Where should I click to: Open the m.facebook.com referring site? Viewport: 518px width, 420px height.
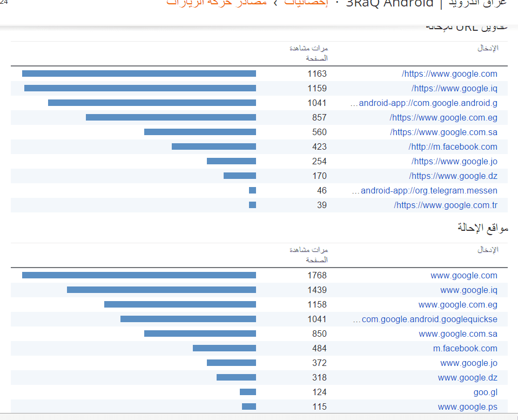tap(465, 348)
